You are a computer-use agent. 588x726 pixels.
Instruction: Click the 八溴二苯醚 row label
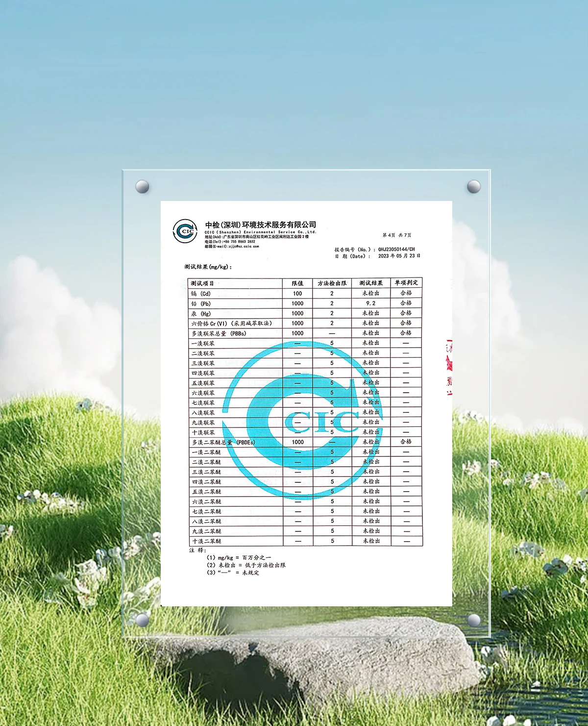[206, 521]
